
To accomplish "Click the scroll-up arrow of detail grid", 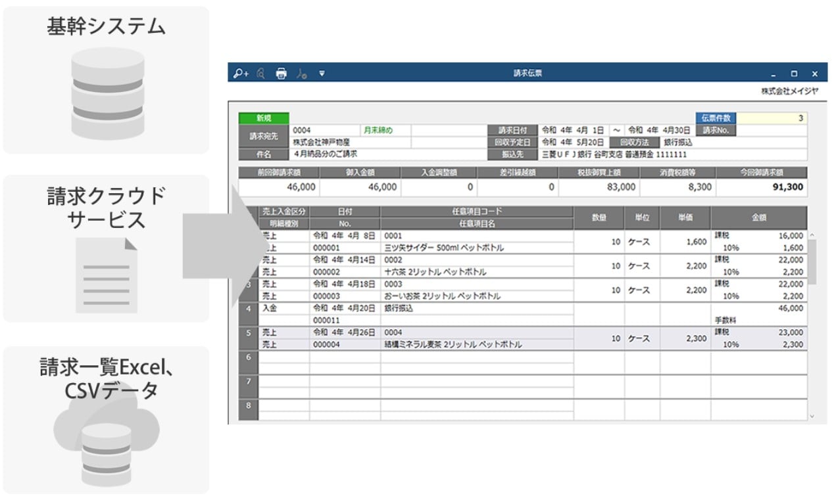I will point(812,235).
